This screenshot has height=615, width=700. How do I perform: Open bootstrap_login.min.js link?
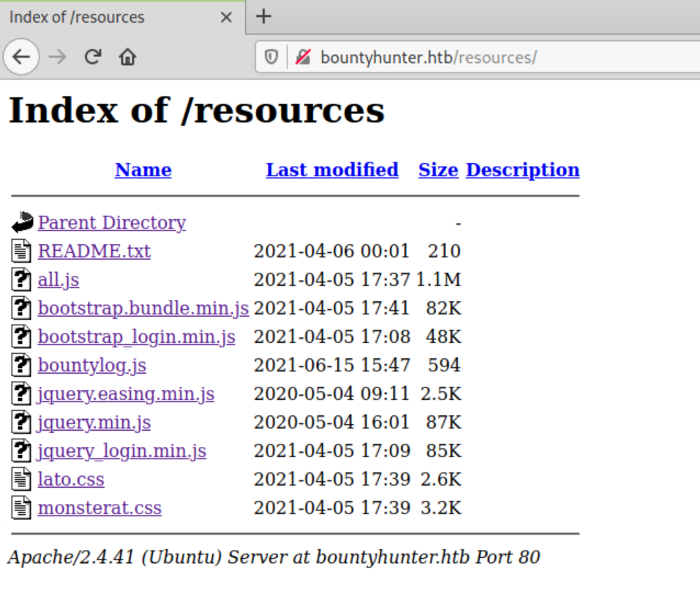136,336
